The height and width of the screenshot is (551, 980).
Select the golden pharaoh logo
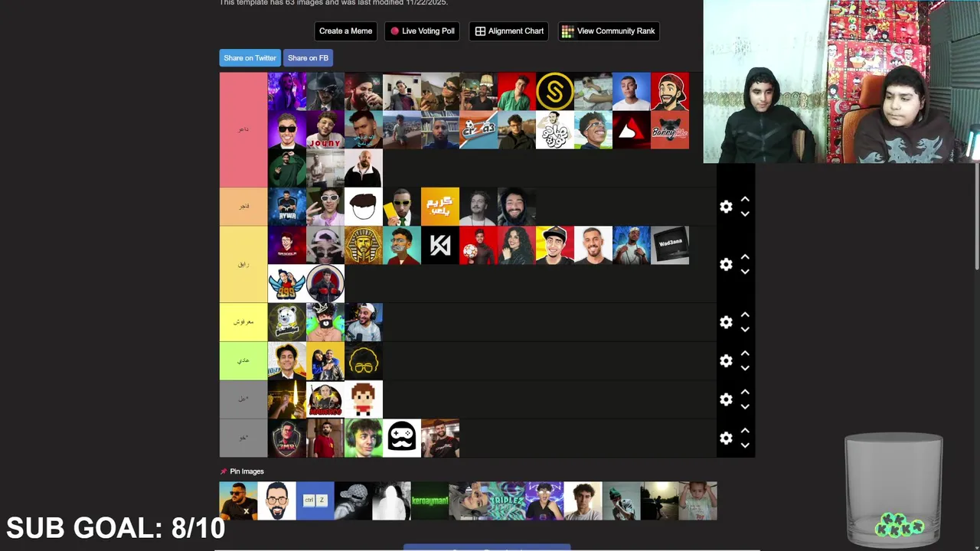point(364,245)
